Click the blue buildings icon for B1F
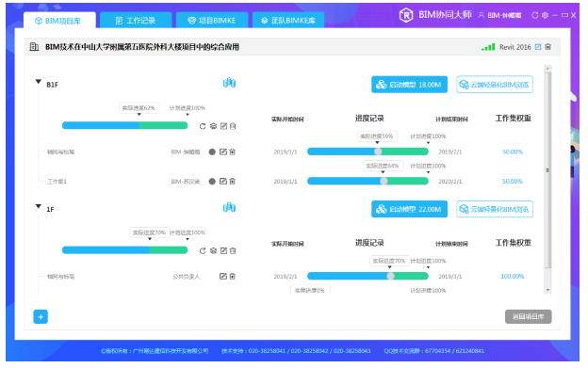This screenshot has width=588, height=368. point(229,83)
